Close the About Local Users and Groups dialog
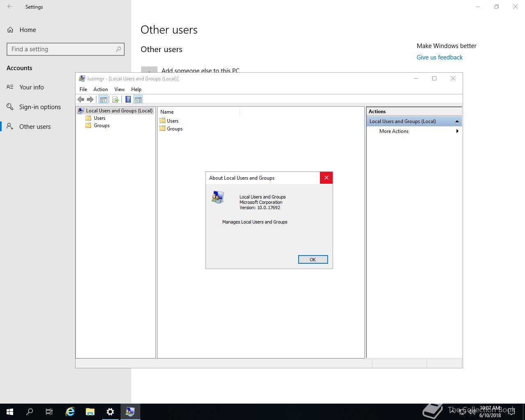The height and width of the screenshot is (420, 525). (x=326, y=178)
